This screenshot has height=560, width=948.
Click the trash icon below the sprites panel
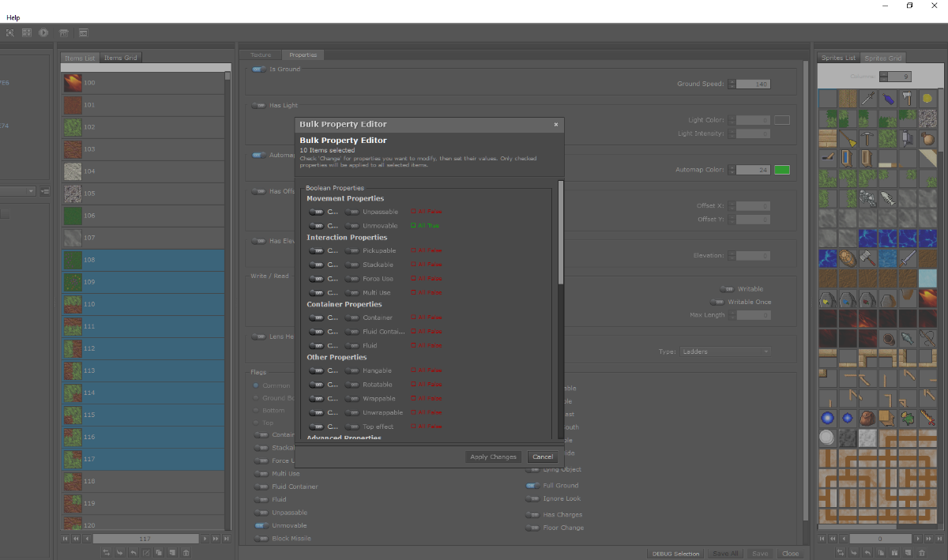(x=921, y=553)
